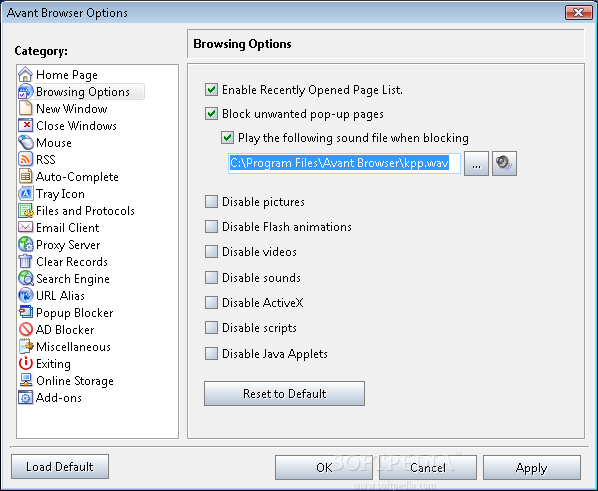Select Clear Records category label
This screenshot has width=598, height=491.
(72, 262)
